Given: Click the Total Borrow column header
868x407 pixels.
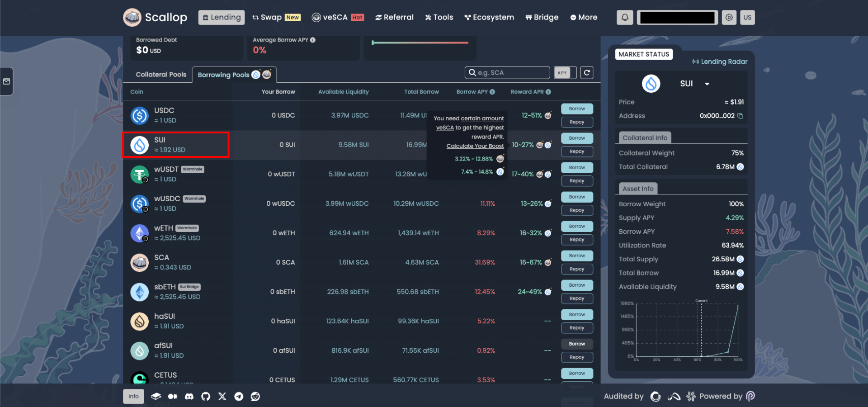Looking at the screenshot, I should [x=421, y=92].
